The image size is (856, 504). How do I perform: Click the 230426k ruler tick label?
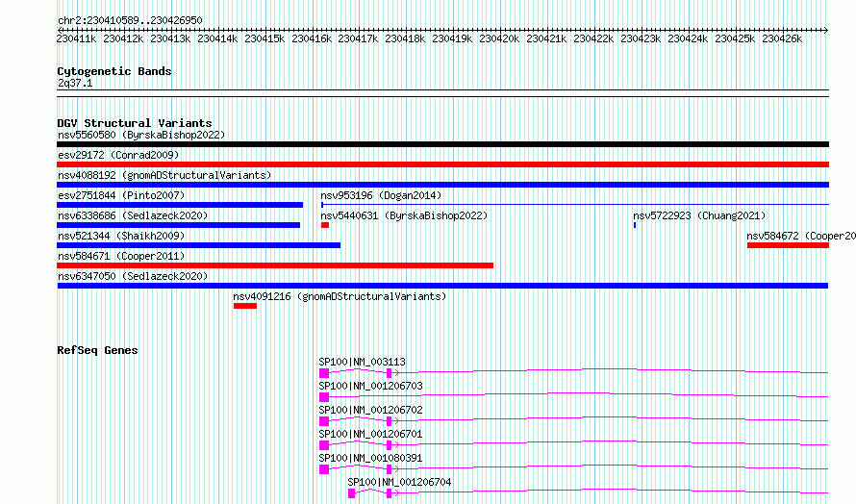point(782,38)
